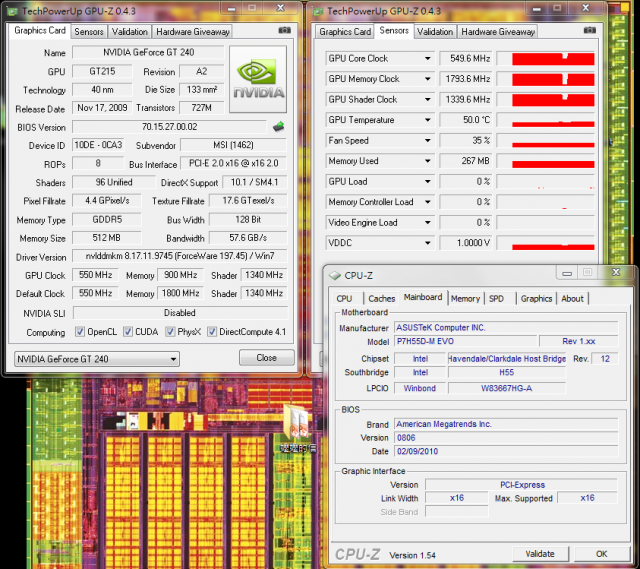The image size is (640, 569).
Task: Switch to the CPU tab in CPU-Z
Action: pyautogui.click(x=344, y=299)
